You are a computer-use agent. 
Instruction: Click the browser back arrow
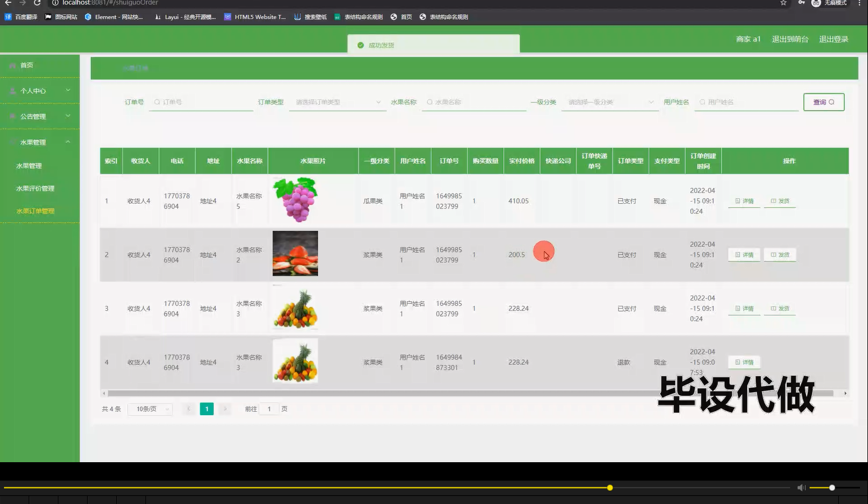point(8,3)
